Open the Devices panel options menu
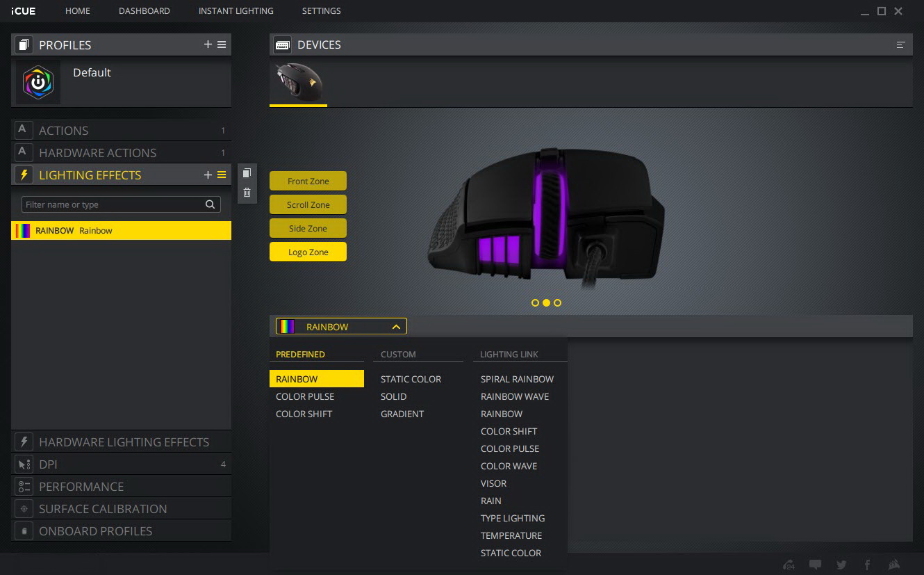This screenshot has height=575, width=924. click(900, 44)
